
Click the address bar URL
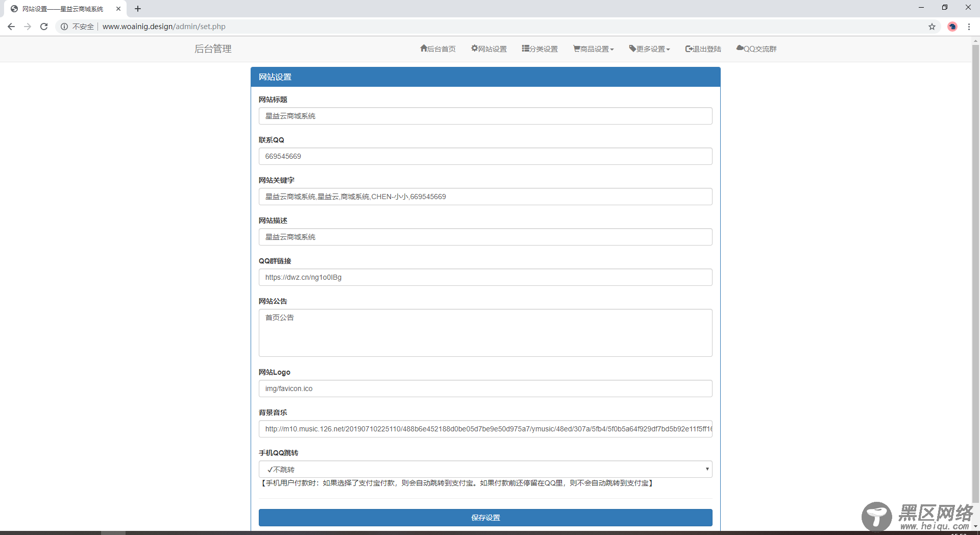(164, 27)
